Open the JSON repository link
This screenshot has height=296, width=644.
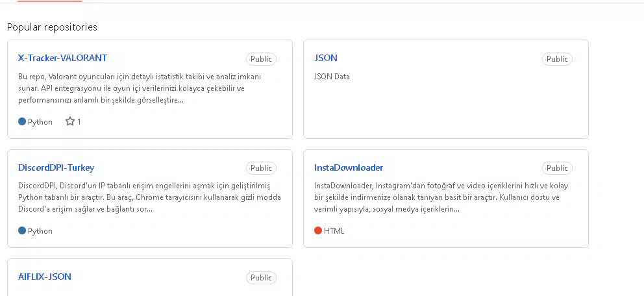point(326,58)
